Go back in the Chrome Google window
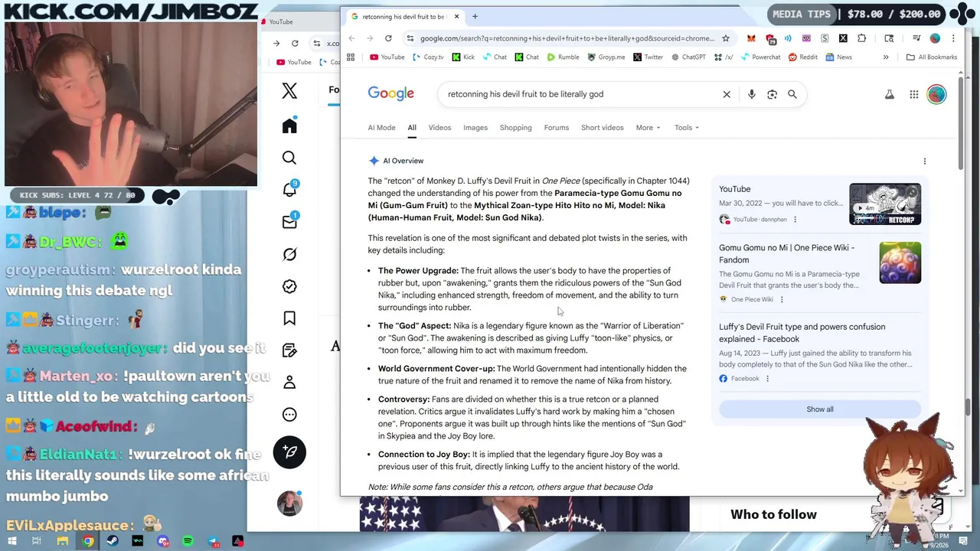This screenshot has height=551, width=980. click(x=351, y=38)
